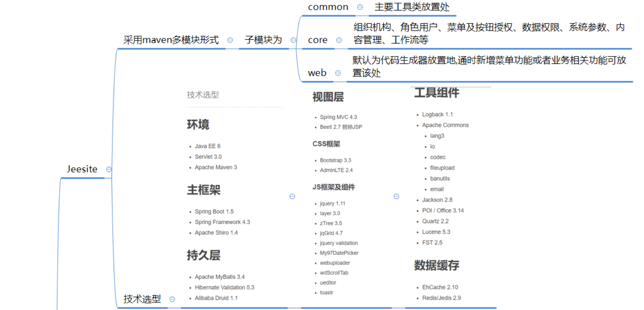Click the collapse icon beside the web node
644x310 pixels.
point(338,73)
